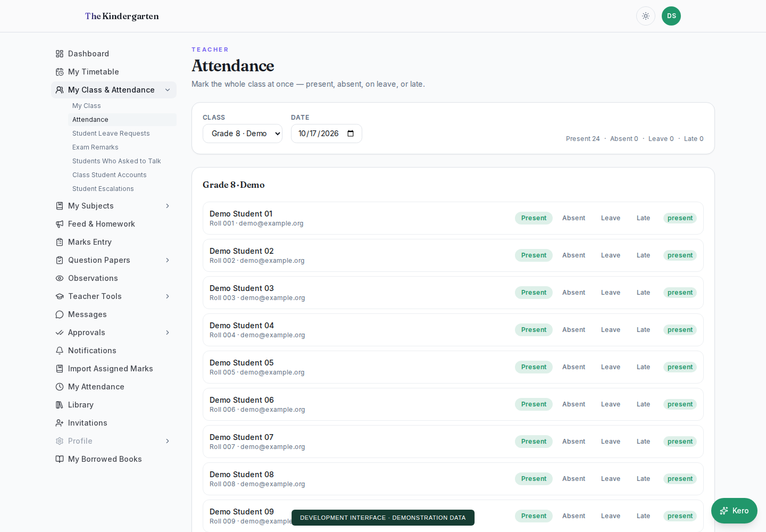Expand the Approvals submenu chevron
The height and width of the screenshot is (532, 766).
click(168, 332)
